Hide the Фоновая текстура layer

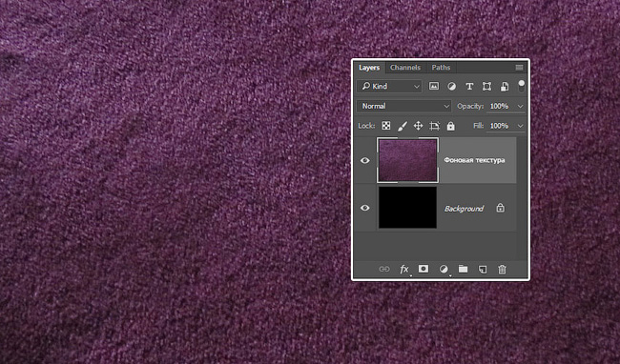[x=365, y=160]
